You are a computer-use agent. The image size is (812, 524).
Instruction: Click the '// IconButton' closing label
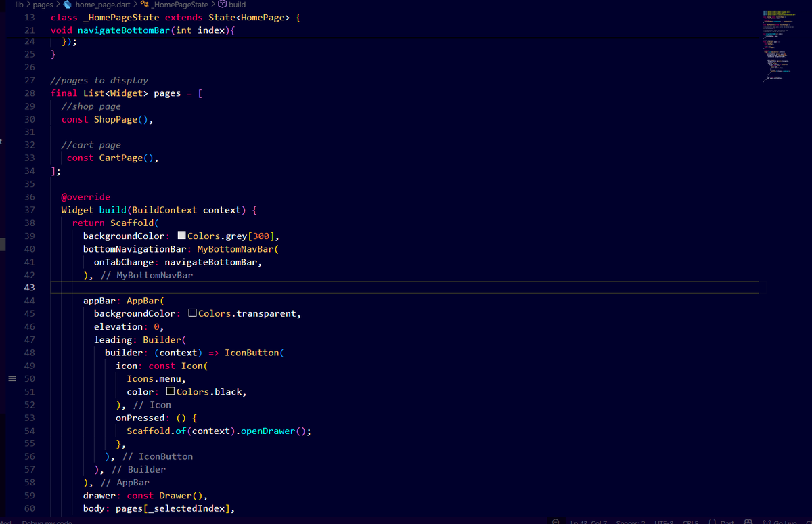coord(157,456)
